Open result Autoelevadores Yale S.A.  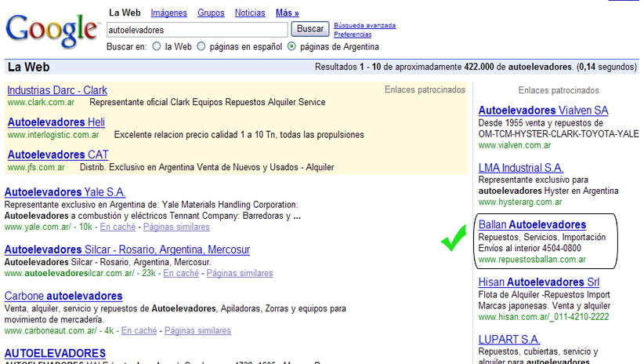click(x=65, y=192)
